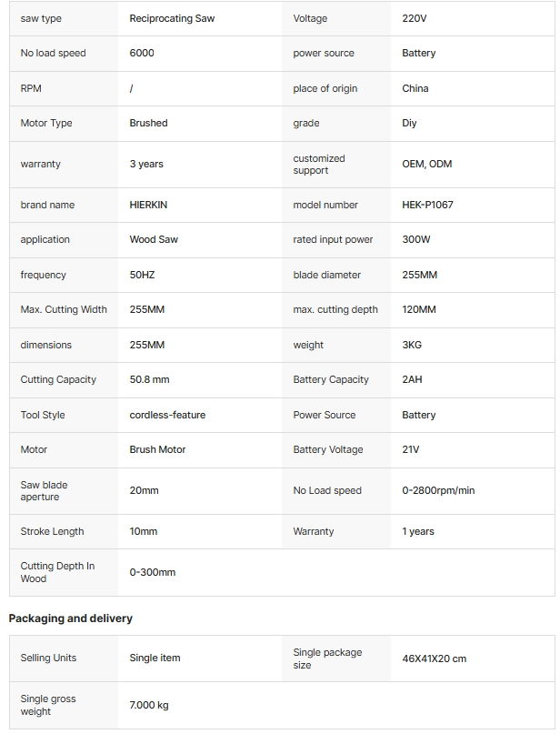
Task: Click the 'Packaging and delivery' heading
Action: 71,618
